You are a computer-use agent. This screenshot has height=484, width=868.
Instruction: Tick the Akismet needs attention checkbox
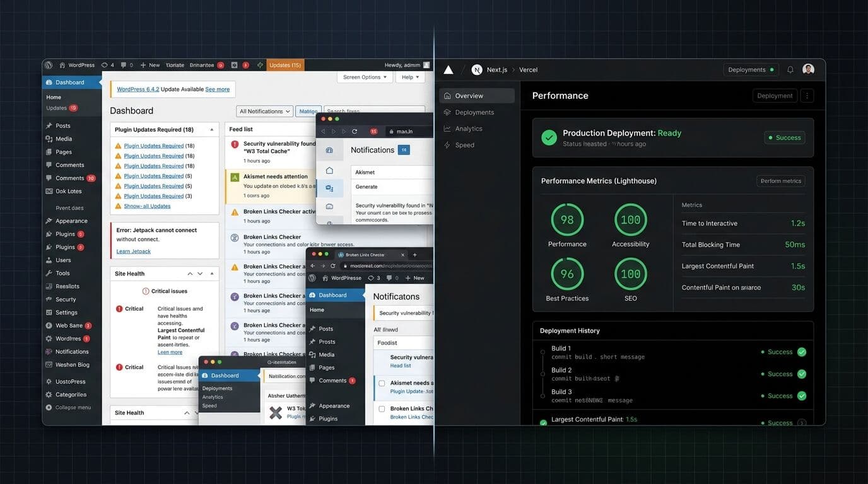pos(382,383)
